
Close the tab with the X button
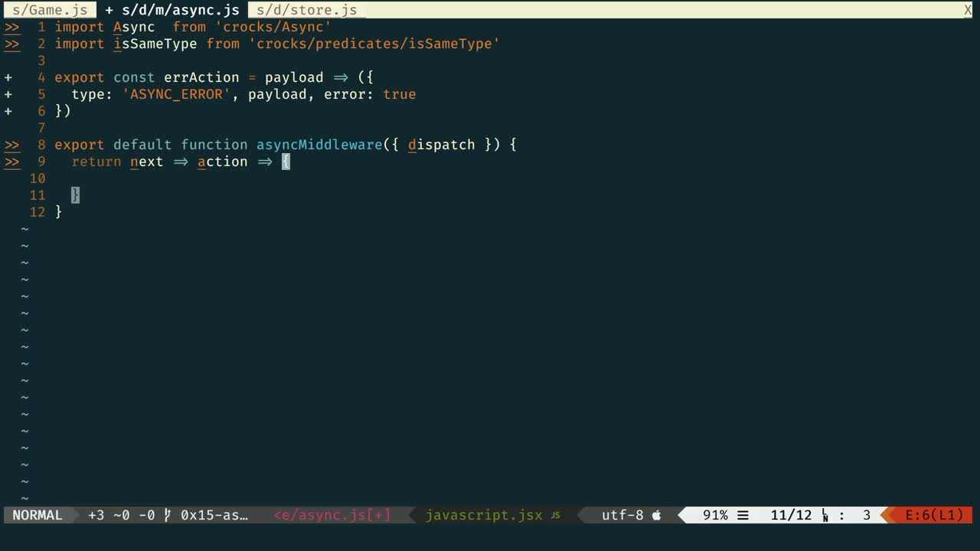968,10
